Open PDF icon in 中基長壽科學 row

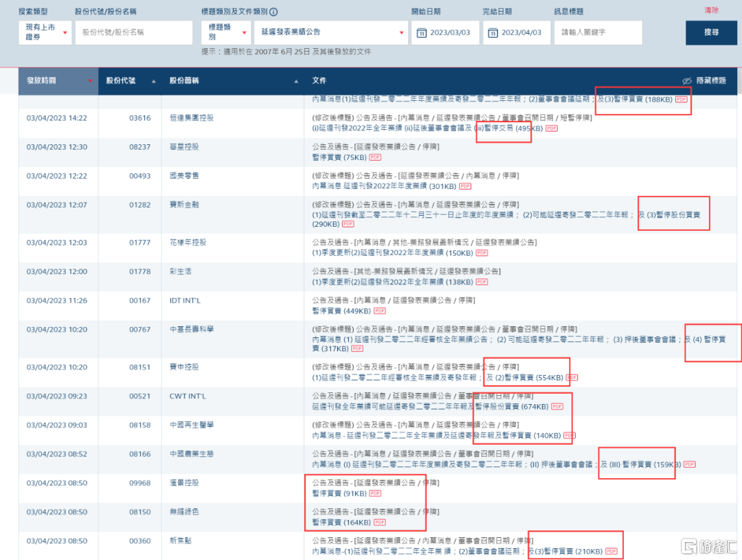point(357,348)
